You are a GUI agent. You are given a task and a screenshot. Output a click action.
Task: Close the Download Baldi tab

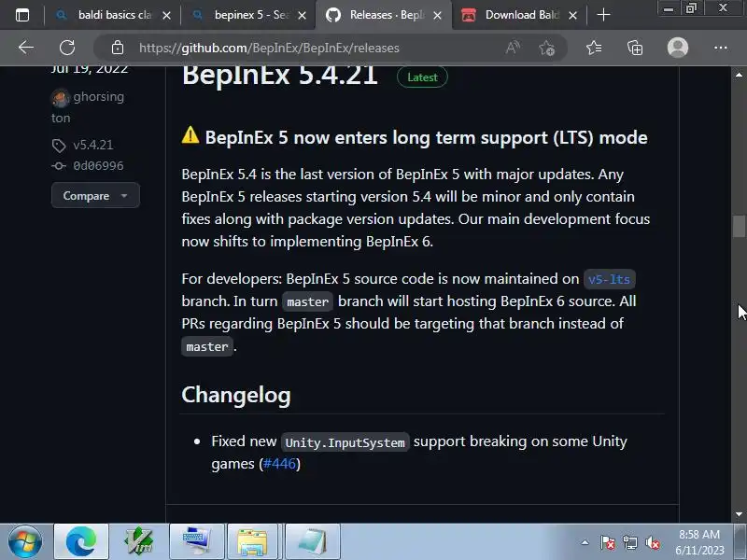[x=573, y=16]
